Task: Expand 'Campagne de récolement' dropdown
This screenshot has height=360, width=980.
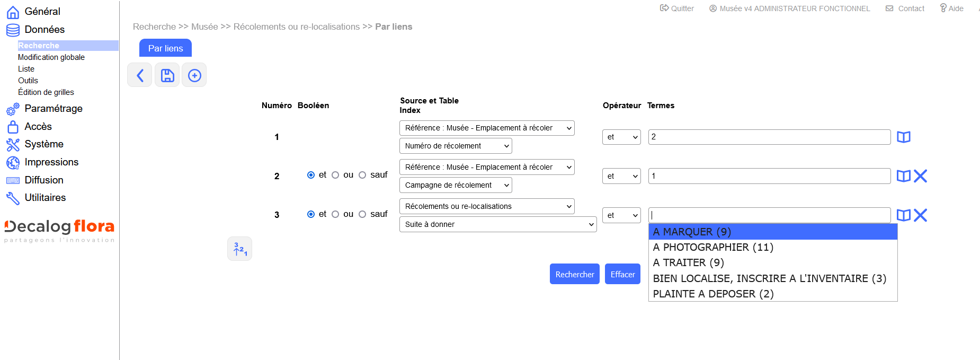Action: (456, 185)
